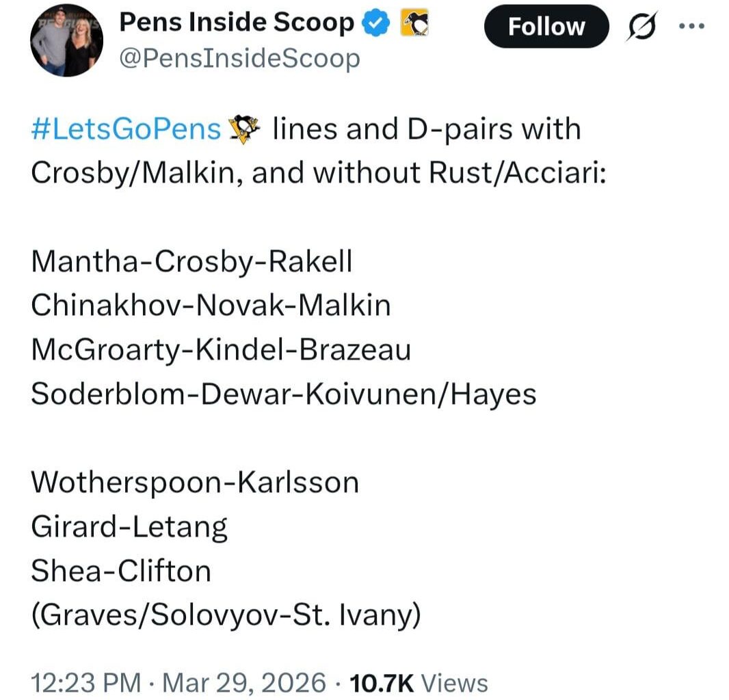Click the Grok analysis icon
This screenshot has height=700, width=729.
coord(641,25)
